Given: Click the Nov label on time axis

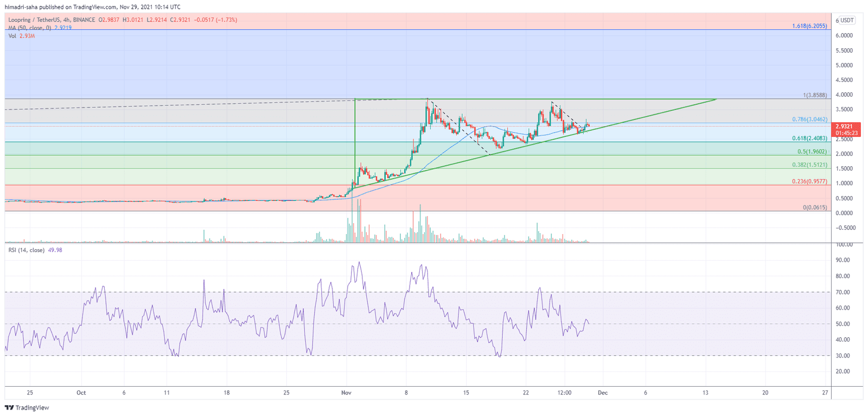Looking at the screenshot, I should click(x=347, y=393).
